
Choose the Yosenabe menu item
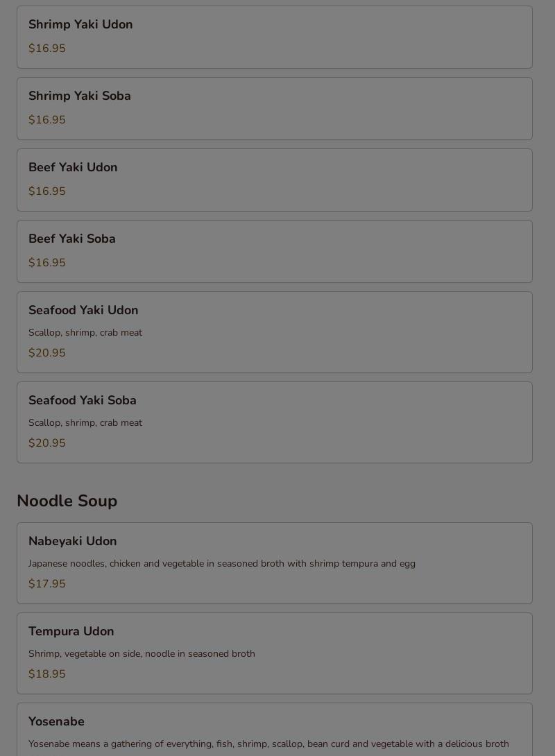coord(274,730)
